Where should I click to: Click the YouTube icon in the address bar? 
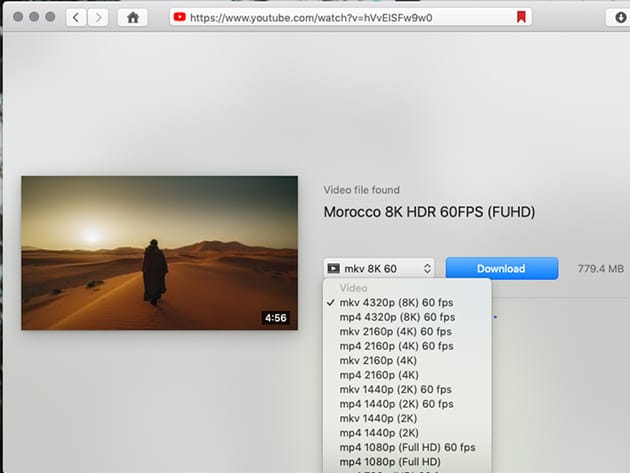tap(179, 17)
